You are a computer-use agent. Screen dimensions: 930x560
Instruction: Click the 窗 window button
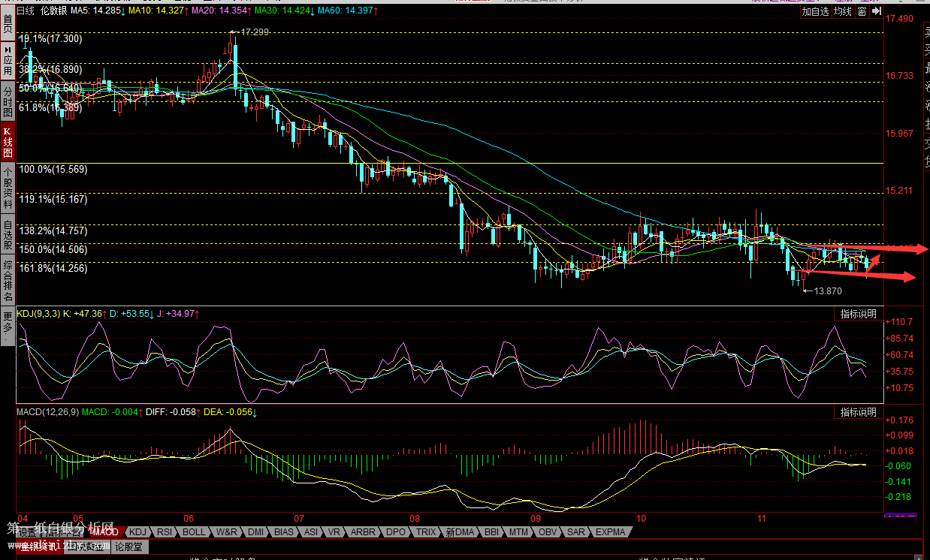pos(862,11)
